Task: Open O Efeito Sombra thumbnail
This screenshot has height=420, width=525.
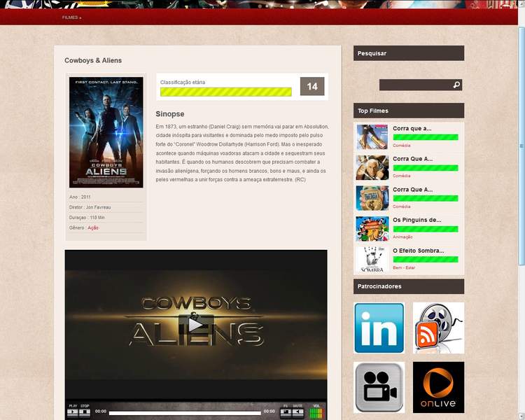Action: pos(372,260)
